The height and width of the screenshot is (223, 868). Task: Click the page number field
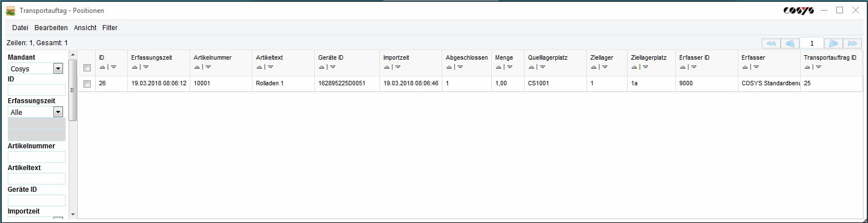(x=812, y=43)
